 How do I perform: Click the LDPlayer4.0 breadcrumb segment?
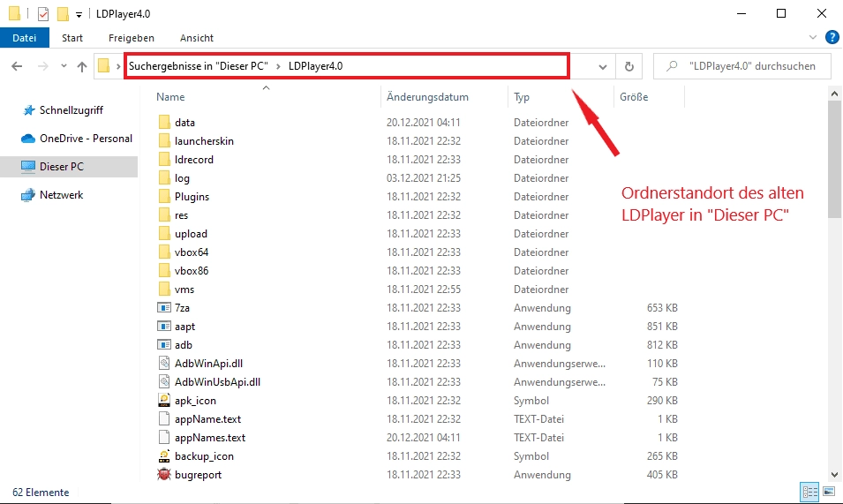[x=316, y=66]
